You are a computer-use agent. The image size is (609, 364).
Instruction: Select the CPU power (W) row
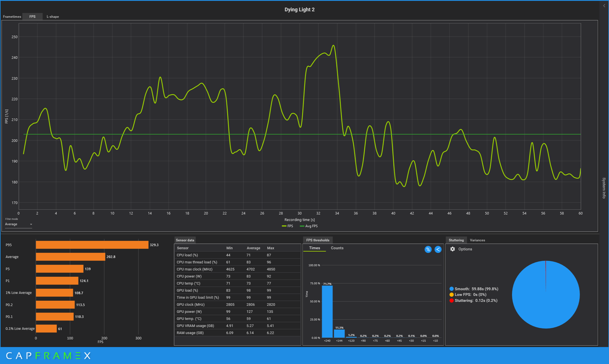point(237,276)
